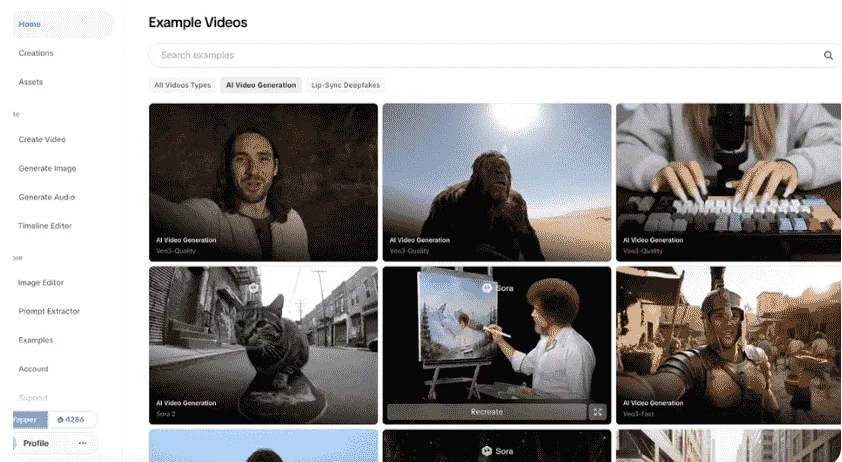This screenshot has width=842, height=462.
Task: Click the search magnifier icon
Action: click(x=828, y=55)
